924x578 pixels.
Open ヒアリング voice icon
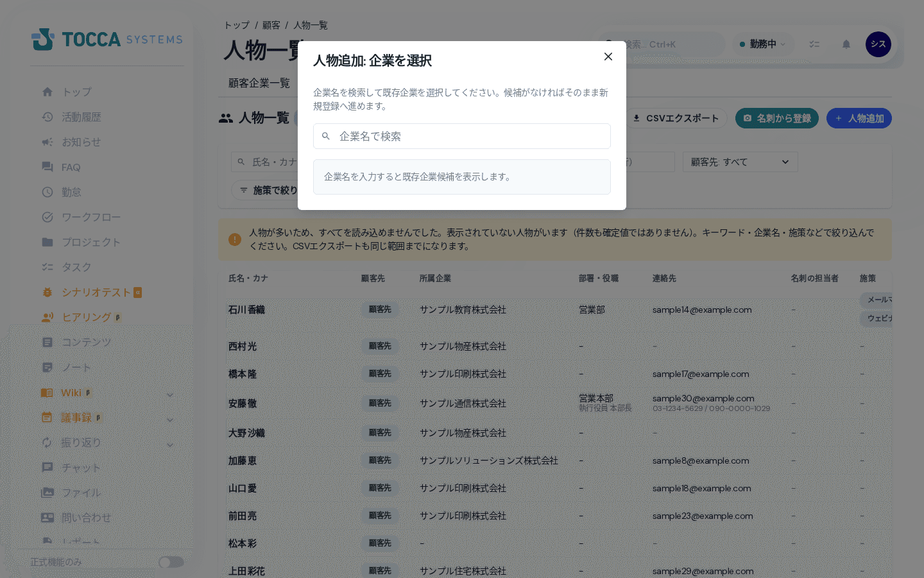tap(47, 317)
